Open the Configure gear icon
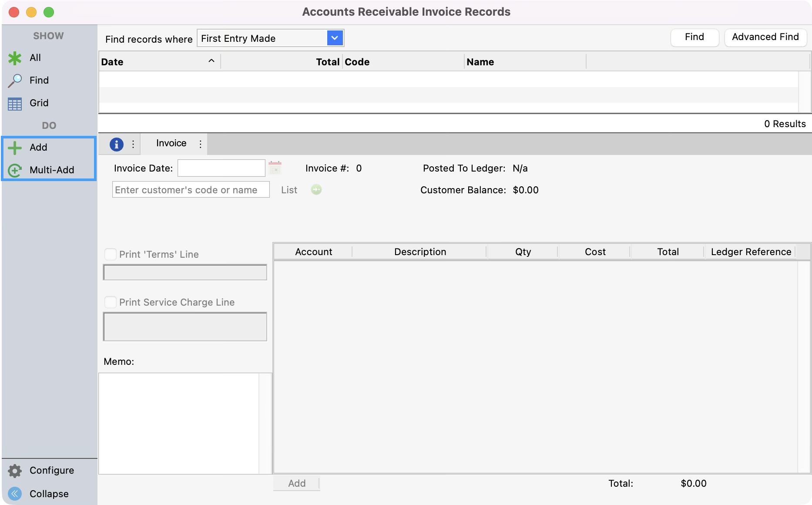 tap(15, 471)
